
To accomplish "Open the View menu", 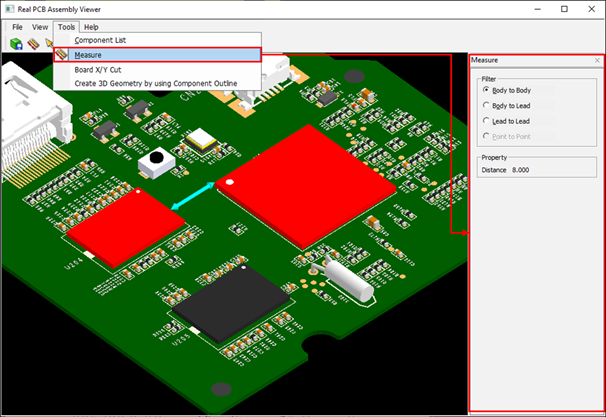I will [40, 27].
